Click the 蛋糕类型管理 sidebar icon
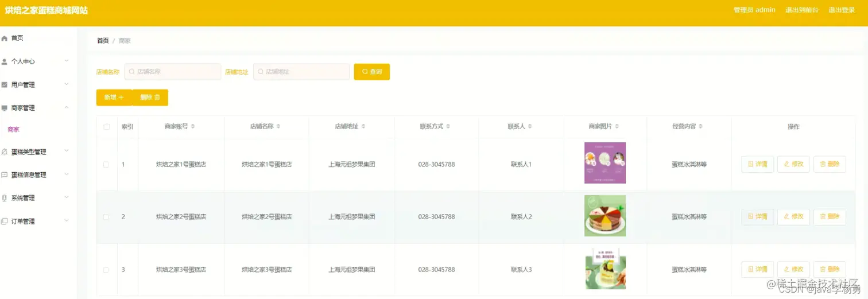Viewport: 868px width, 299px height. (x=5, y=152)
